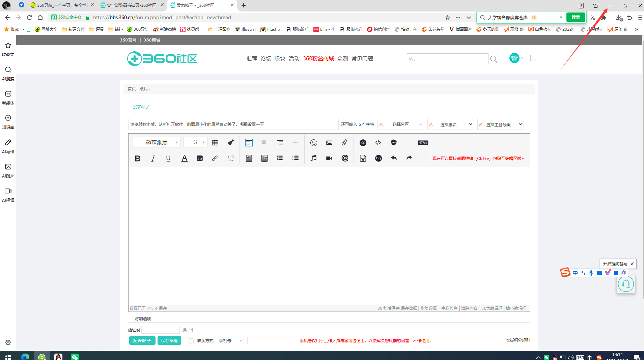
Task: Click the insert image icon
Action: coord(329,143)
